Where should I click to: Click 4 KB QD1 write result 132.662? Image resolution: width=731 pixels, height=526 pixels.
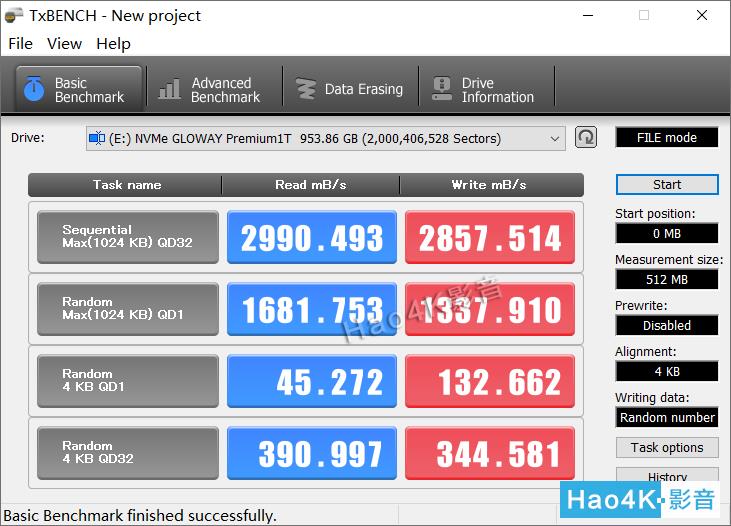click(x=490, y=381)
